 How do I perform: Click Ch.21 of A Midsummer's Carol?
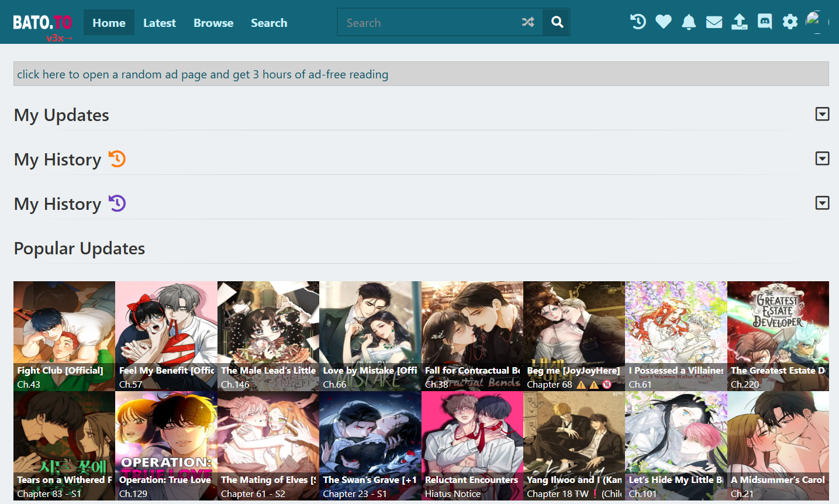(x=742, y=493)
